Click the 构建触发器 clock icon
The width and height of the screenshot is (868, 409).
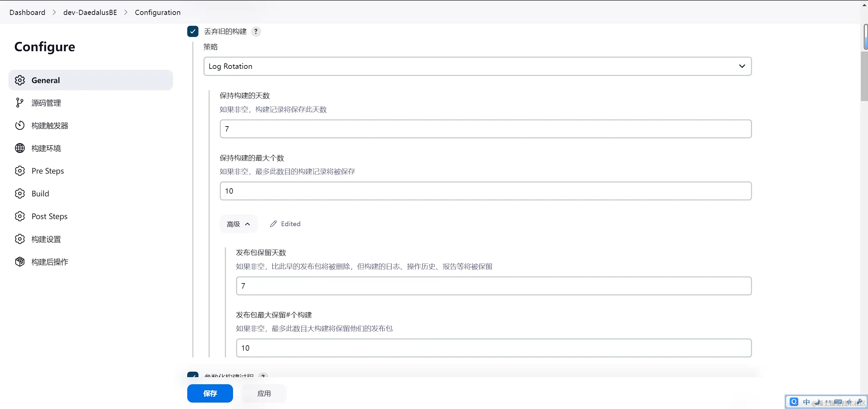(x=20, y=125)
